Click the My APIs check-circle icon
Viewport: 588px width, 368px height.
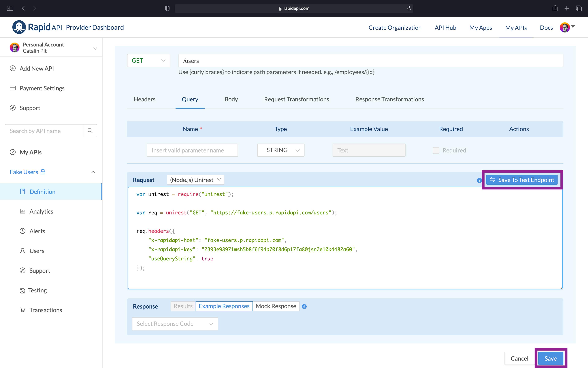[x=13, y=152]
